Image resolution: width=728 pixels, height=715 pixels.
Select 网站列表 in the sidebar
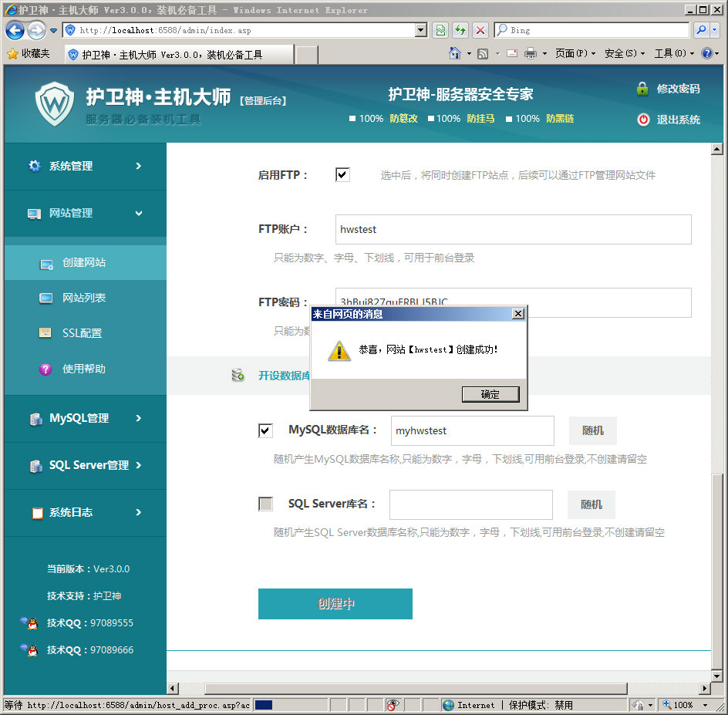pyautogui.click(x=86, y=298)
